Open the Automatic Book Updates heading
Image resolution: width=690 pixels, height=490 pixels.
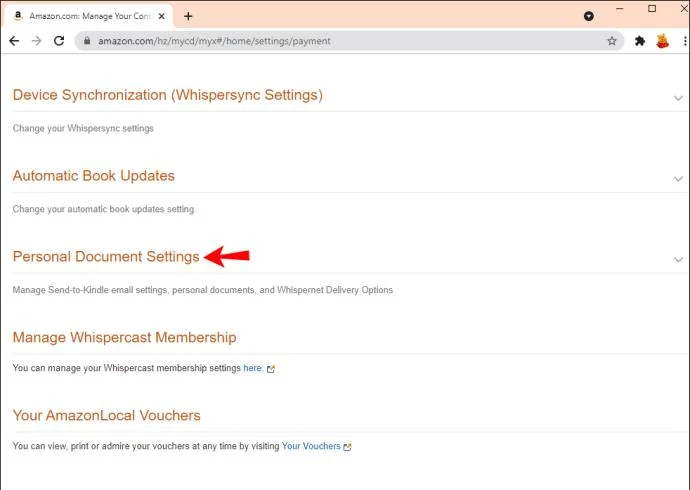click(x=94, y=176)
